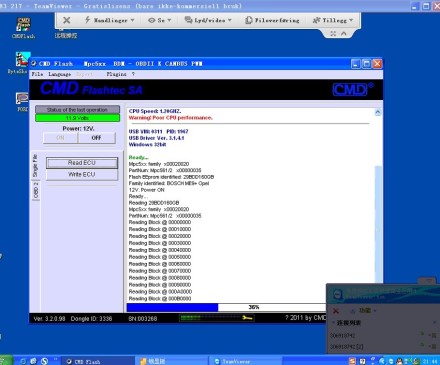Image resolution: width=440 pixels, height=365 pixels.
Task: Click 'Dongle ID: 3336' in status bar
Action: (x=91, y=319)
